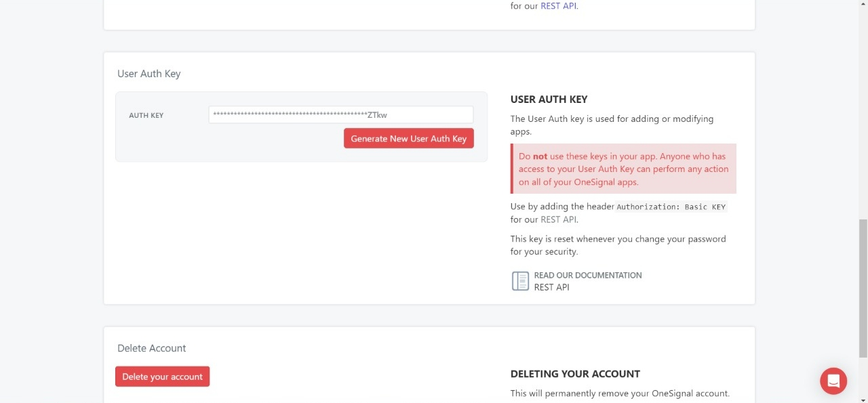Screen dimensions: 868x403
Task: Click the grayed REST API link under User Auth Key
Action: pos(558,219)
